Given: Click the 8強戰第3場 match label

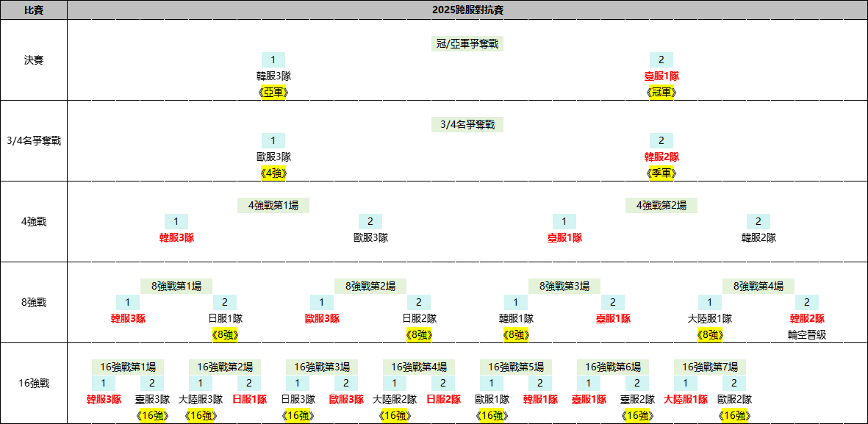Looking at the screenshot, I should coord(564,286).
